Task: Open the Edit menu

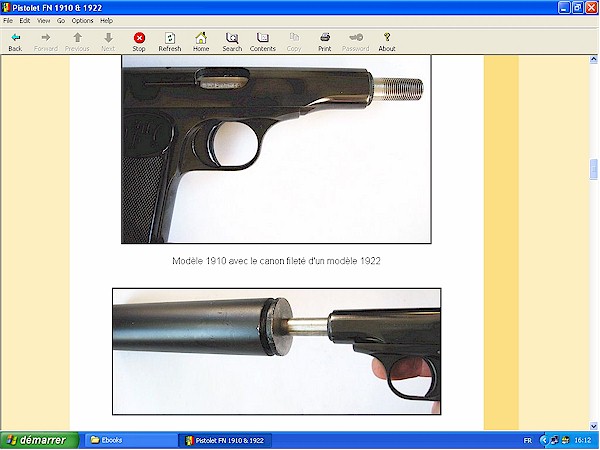Action: point(24,20)
